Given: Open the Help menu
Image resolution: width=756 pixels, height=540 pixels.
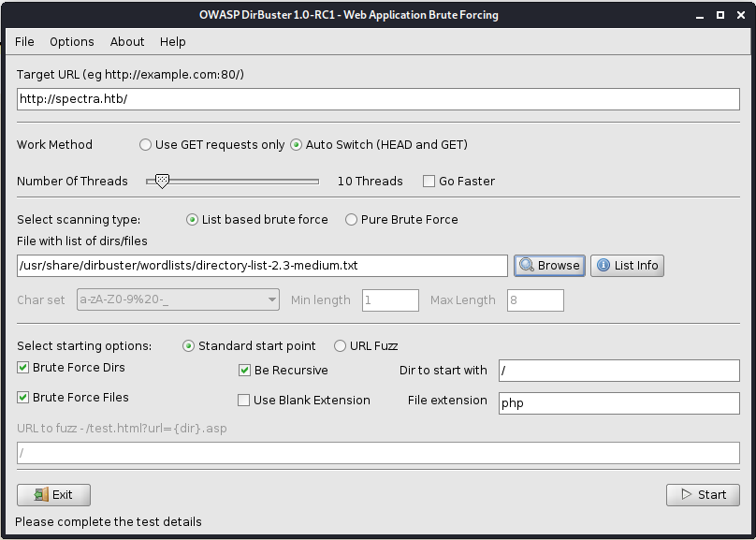Looking at the screenshot, I should point(172,42).
